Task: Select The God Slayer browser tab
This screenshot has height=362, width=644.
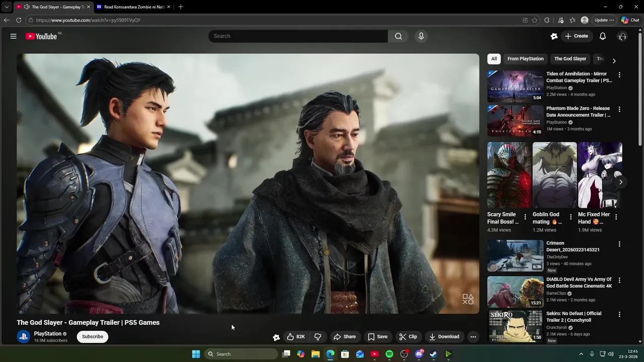Action: tap(53, 7)
